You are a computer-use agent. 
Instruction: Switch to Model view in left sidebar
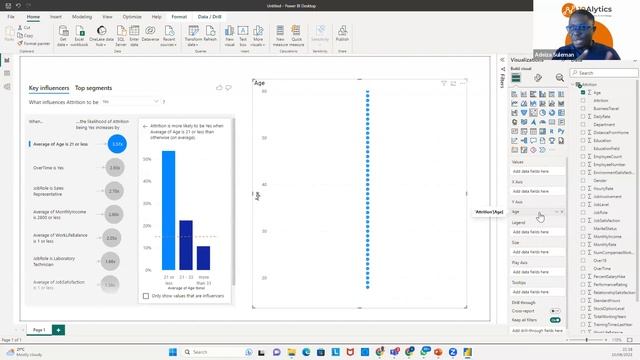(x=7, y=87)
